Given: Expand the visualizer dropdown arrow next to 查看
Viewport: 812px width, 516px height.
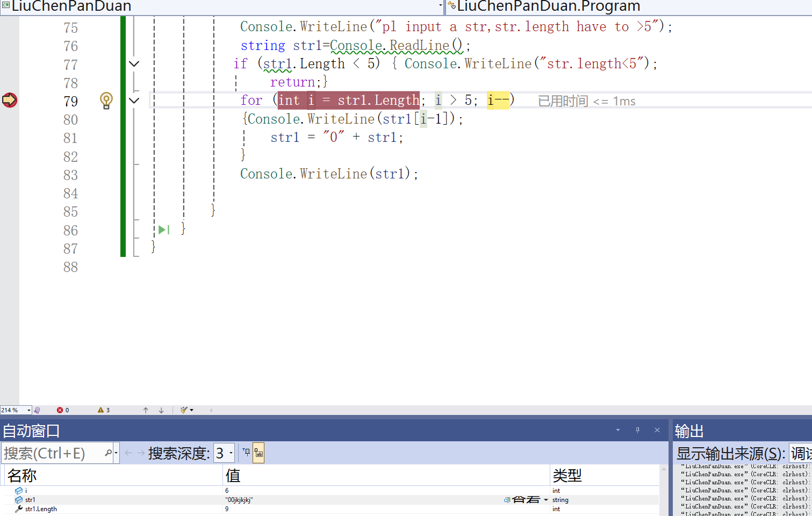Looking at the screenshot, I should (546, 500).
